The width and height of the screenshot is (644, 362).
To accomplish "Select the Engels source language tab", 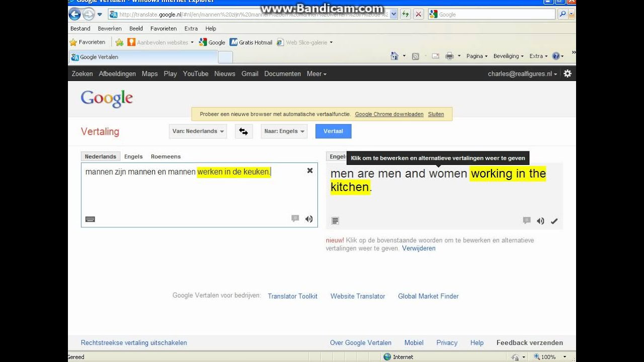I will [133, 156].
